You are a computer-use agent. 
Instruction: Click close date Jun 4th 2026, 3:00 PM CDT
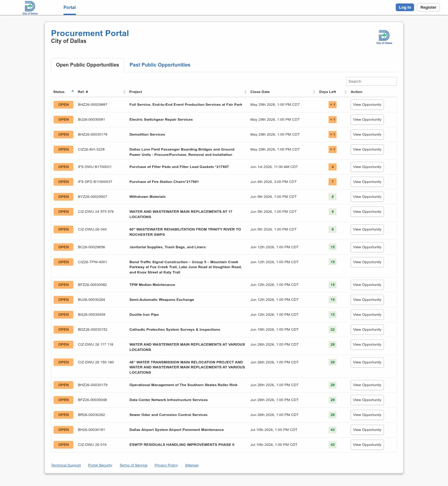click(273, 182)
